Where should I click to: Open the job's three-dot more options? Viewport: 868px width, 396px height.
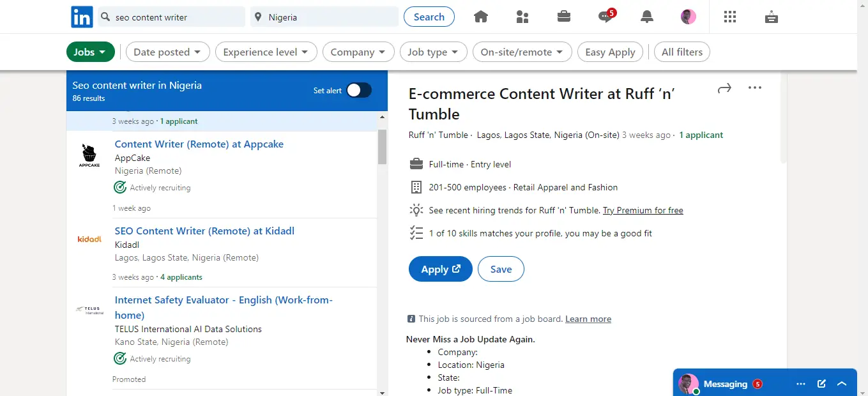755,88
